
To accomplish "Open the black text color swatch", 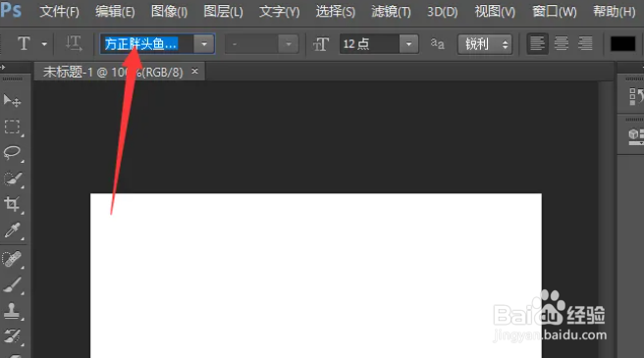I will (622, 44).
